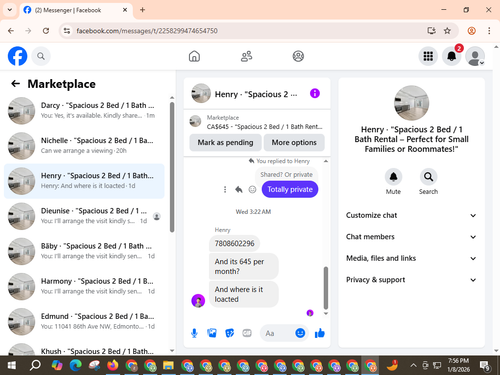Open the notifications bell with badge
The image size is (500, 375).
tap(451, 56)
